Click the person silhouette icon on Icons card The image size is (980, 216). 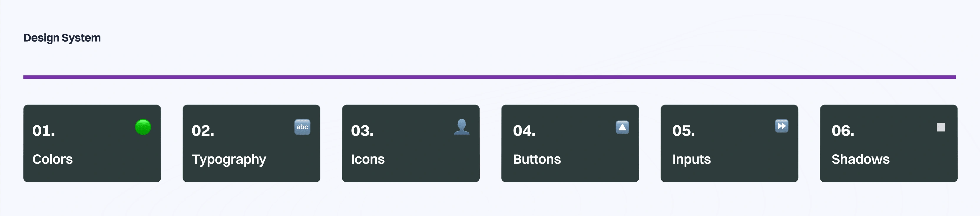click(461, 127)
